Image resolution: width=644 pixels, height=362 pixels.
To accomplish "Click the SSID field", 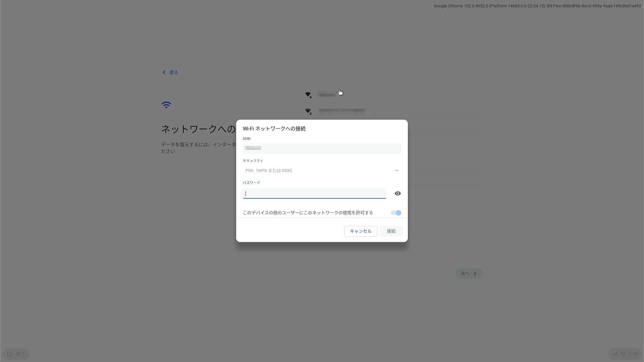I will tap(322, 148).
